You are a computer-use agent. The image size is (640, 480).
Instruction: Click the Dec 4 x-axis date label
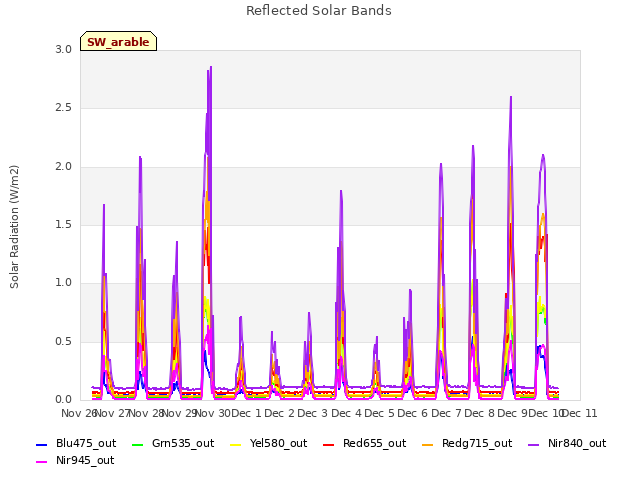(347, 413)
